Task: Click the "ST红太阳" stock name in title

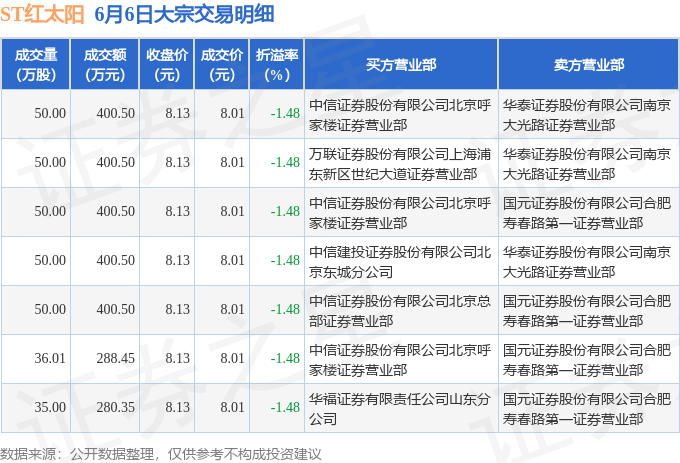Action: coord(42,15)
